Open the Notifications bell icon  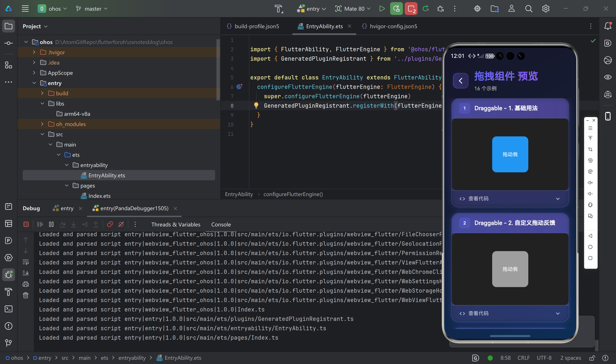pyautogui.click(x=608, y=26)
